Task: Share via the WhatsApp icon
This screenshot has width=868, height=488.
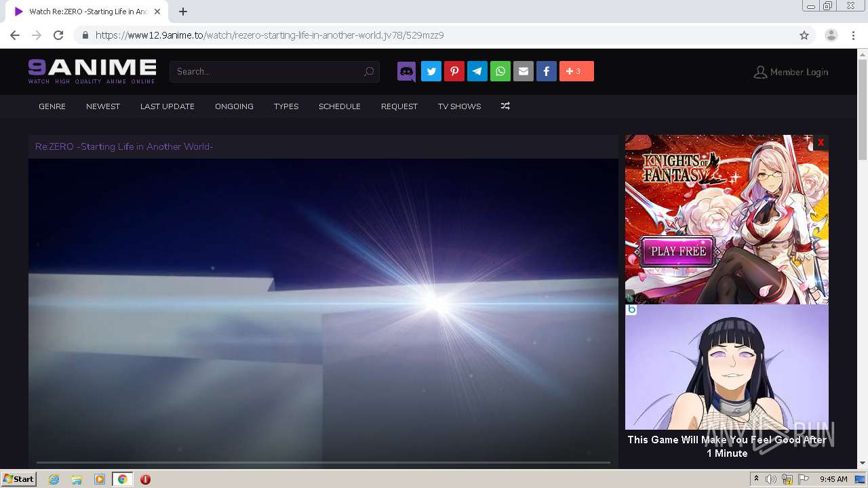Action: point(500,71)
